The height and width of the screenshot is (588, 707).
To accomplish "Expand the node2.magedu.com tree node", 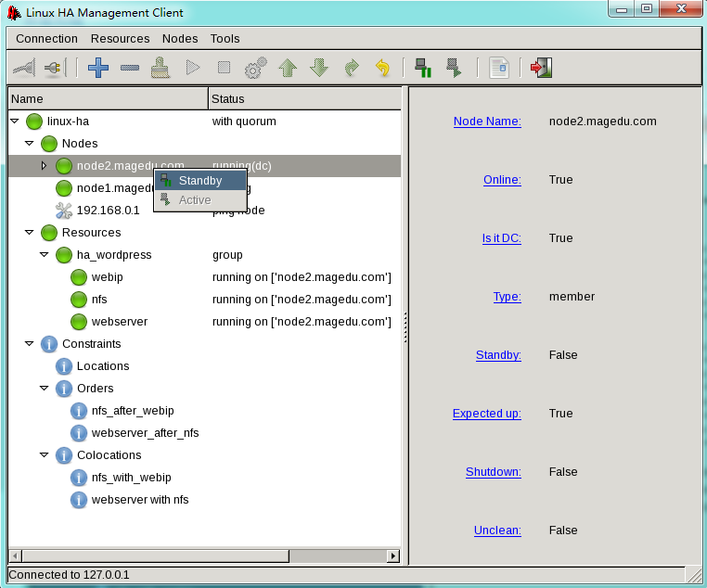I will point(44,166).
